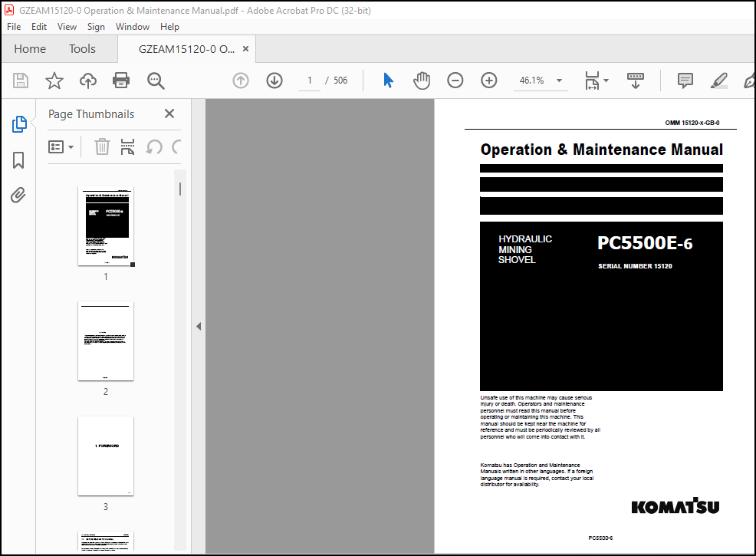Open the Edit menu

(x=39, y=27)
